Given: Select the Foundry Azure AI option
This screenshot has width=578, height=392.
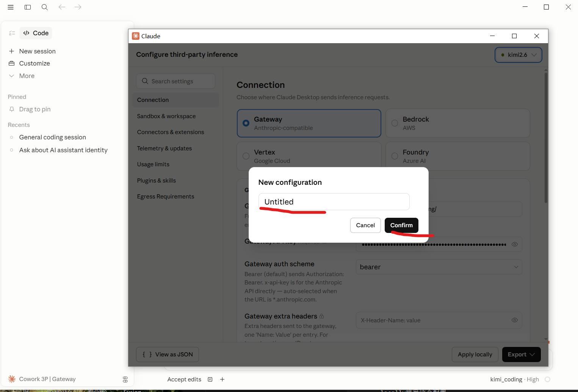Looking at the screenshot, I should [457, 156].
